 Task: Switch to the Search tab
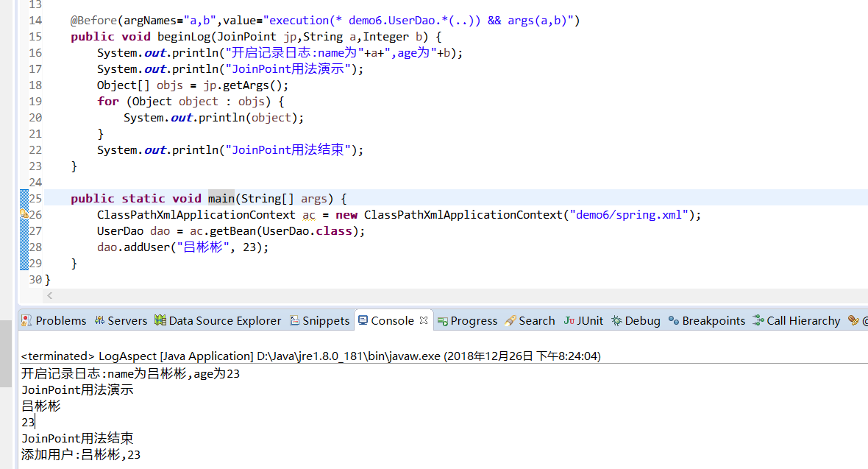(530, 320)
